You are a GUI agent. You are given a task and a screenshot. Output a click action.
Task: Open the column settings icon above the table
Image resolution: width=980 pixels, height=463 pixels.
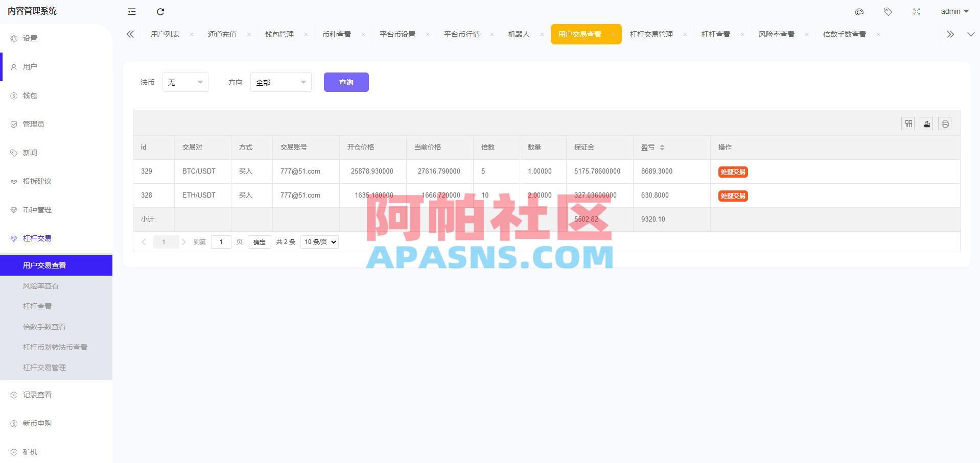pyautogui.click(x=908, y=124)
